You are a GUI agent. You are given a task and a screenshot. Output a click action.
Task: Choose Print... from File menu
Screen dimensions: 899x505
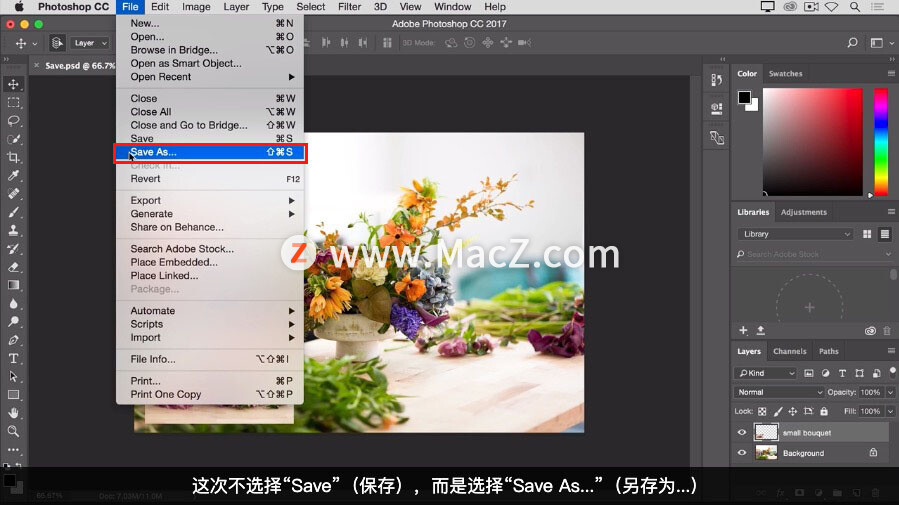[211, 381]
